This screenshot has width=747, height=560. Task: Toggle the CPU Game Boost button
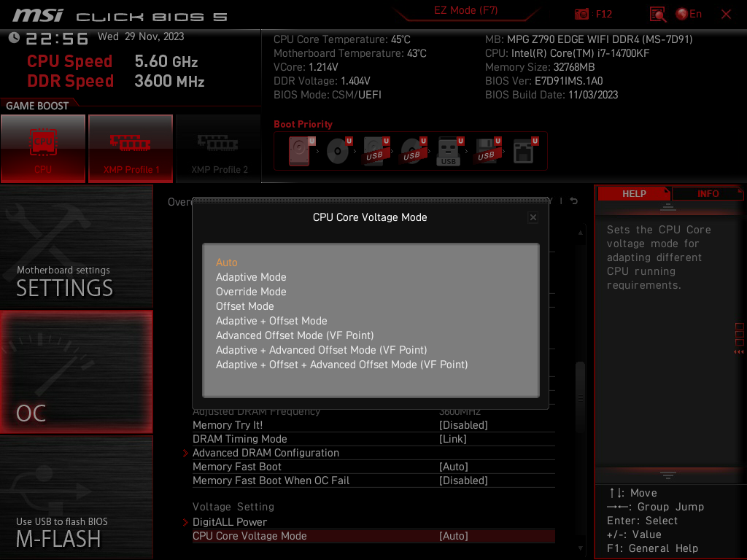point(43,148)
